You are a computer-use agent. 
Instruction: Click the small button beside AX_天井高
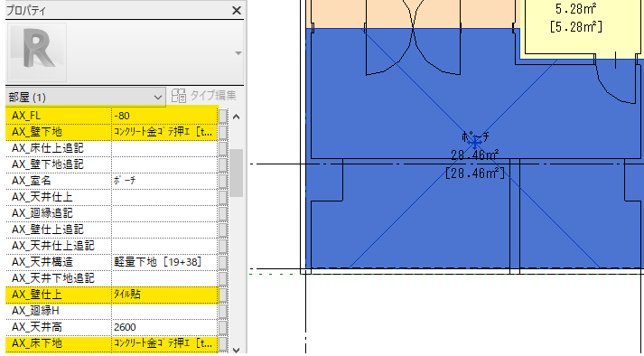coord(223,327)
